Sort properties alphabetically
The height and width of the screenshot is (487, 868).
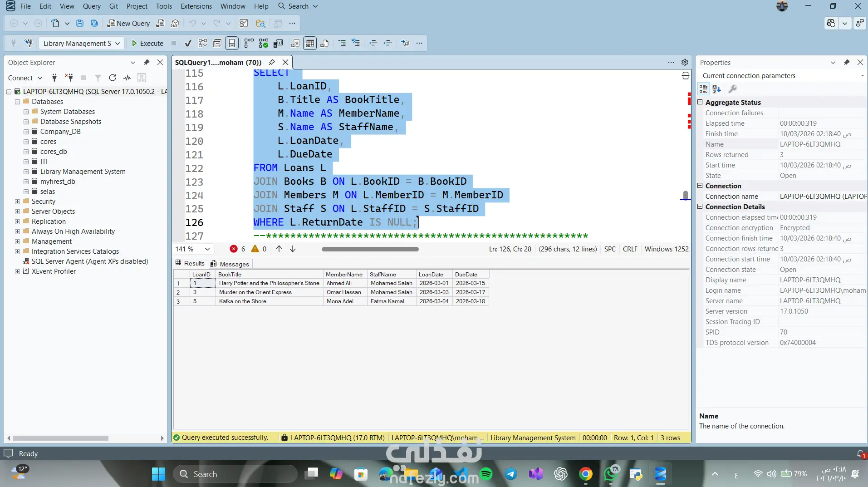click(716, 89)
